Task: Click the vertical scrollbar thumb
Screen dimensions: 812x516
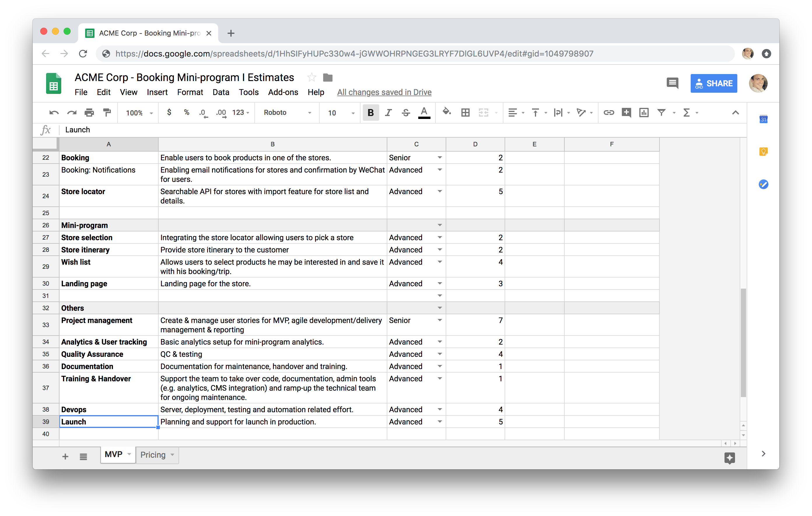Action: pyautogui.click(x=743, y=343)
